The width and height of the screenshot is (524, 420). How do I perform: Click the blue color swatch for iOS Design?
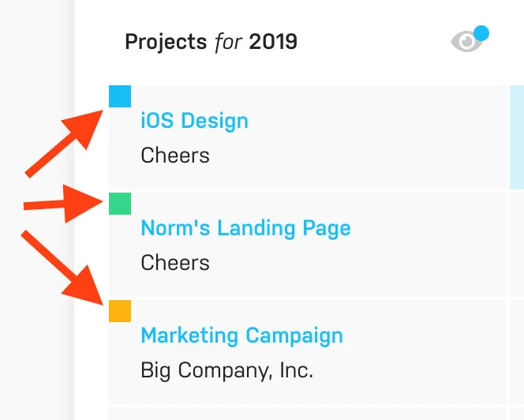tap(120, 96)
